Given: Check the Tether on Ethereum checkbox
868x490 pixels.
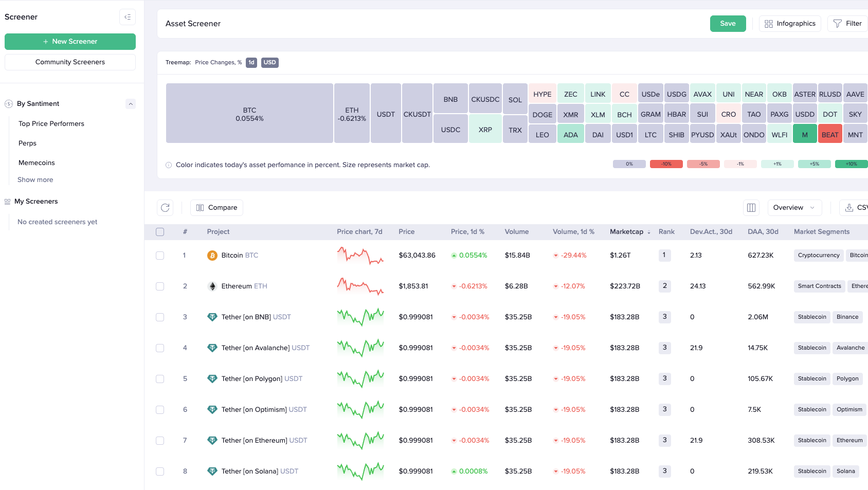Looking at the screenshot, I should pyautogui.click(x=160, y=441).
